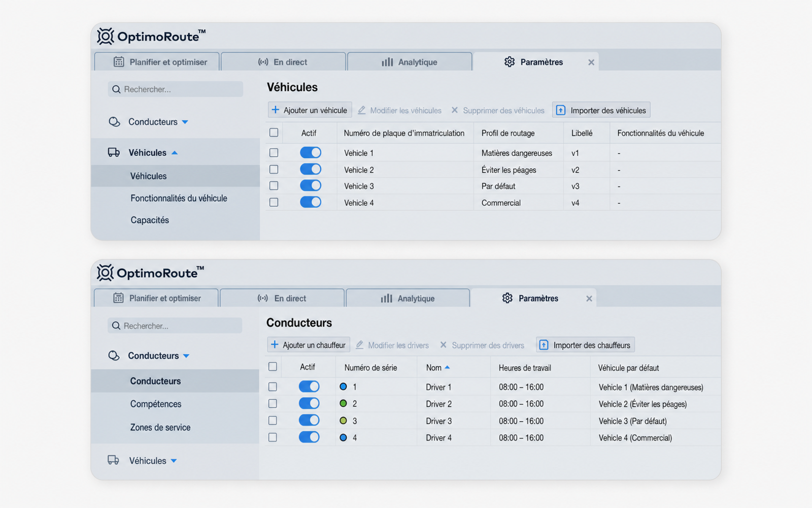
Task: Switch to the top Planifier et optimiser tab
Action: [157, 61]
